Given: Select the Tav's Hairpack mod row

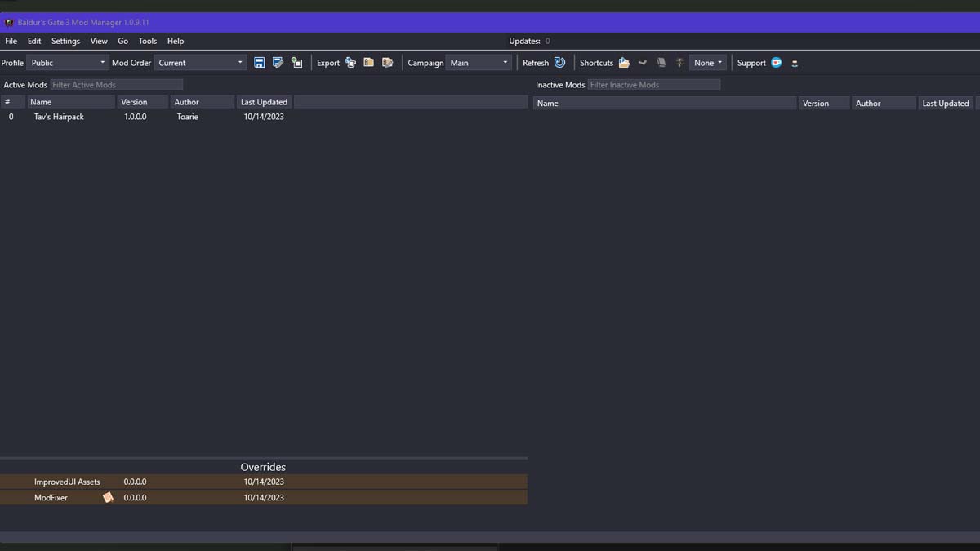Looking at the screenshot, I should coord(59,117).
